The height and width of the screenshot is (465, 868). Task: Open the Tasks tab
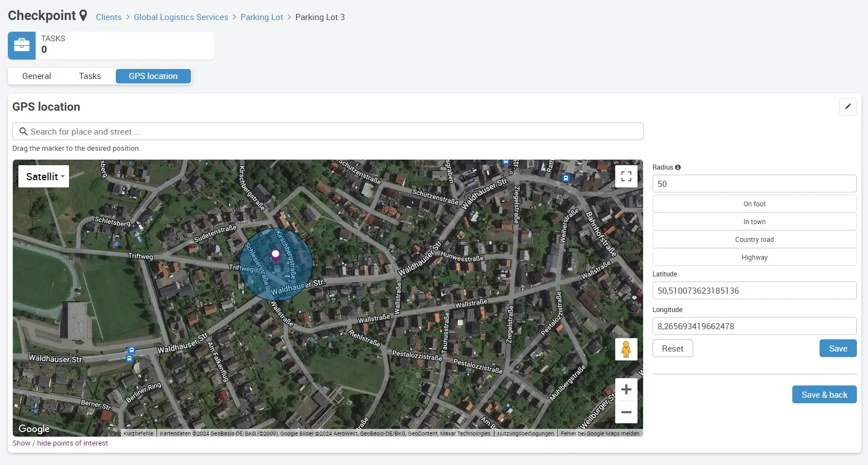coord(90,76)
